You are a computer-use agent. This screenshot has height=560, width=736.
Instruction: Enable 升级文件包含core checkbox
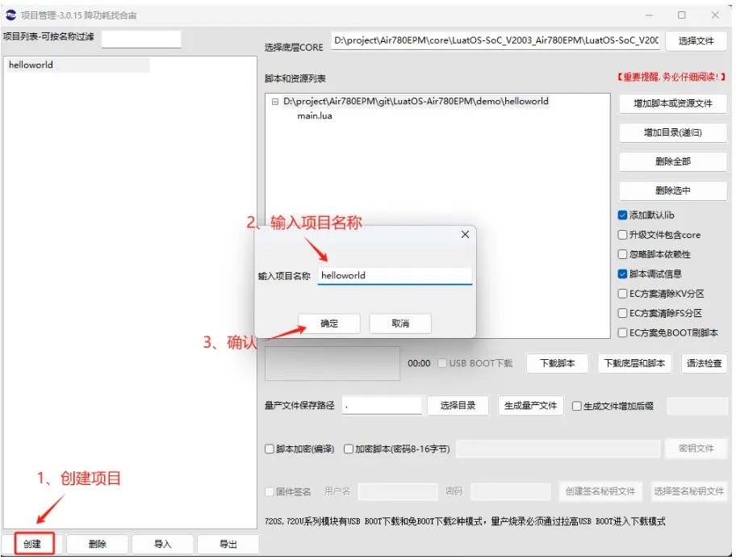pyautogui.click(x=622, y=235)
